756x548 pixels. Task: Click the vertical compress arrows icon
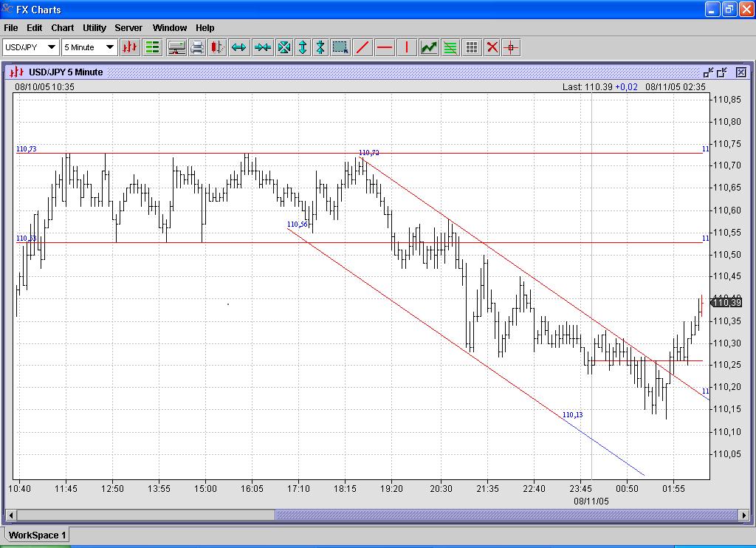[320, 47]
